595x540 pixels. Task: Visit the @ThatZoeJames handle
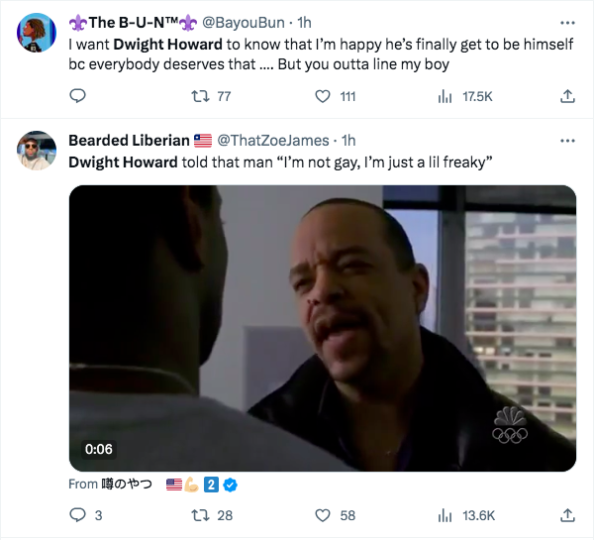pyautogui.click(x=273, y=141)
